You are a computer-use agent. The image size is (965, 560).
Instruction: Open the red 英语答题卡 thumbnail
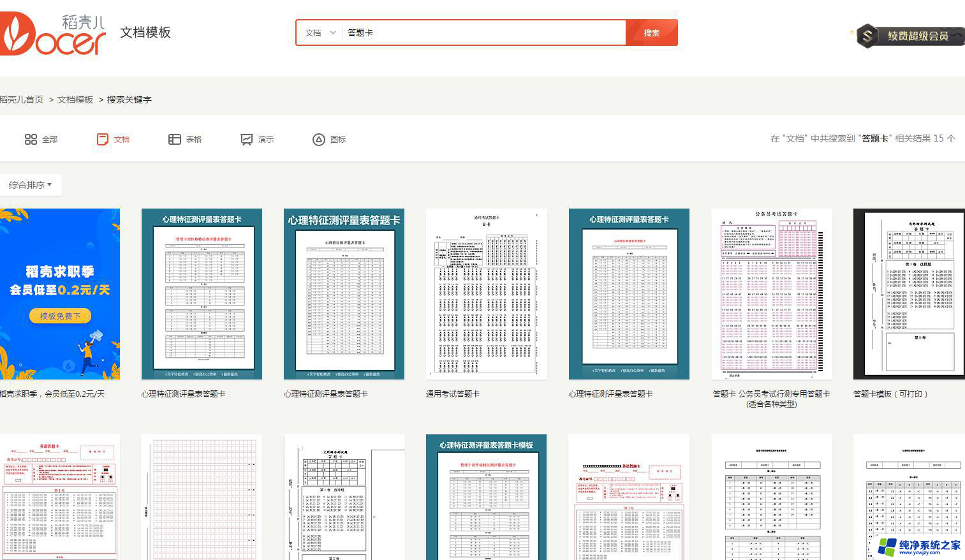point(60,497)
